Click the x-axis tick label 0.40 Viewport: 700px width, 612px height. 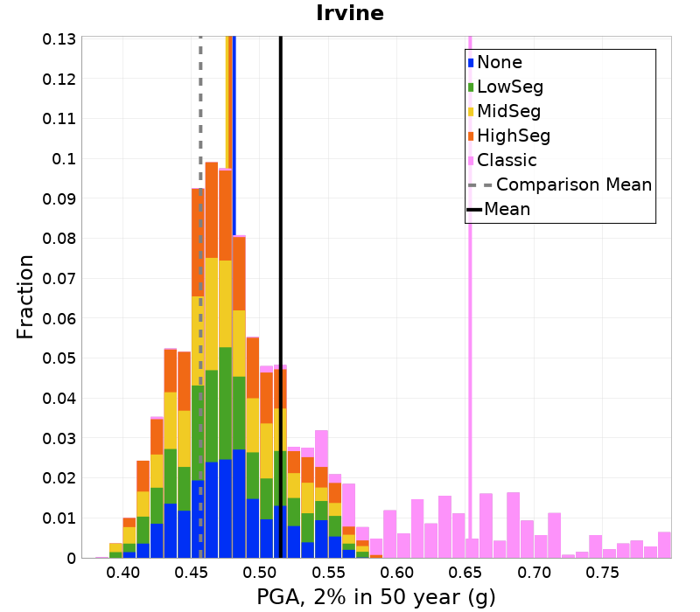coord(122,573)
